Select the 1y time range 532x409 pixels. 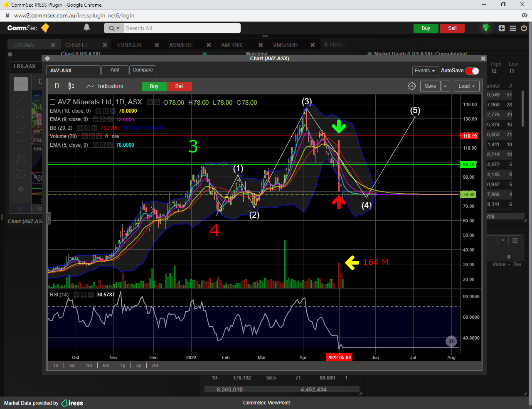tap(123, 366)
